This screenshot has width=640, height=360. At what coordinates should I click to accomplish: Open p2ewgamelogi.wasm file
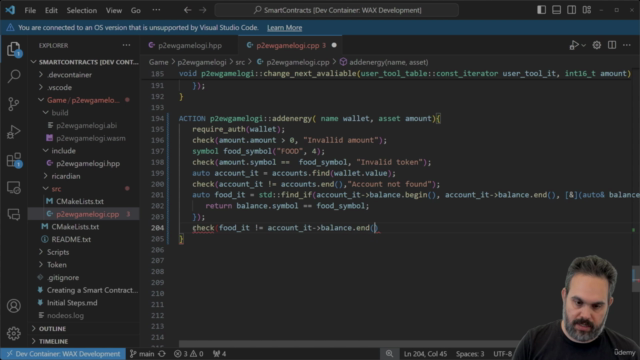click(91, 138)
